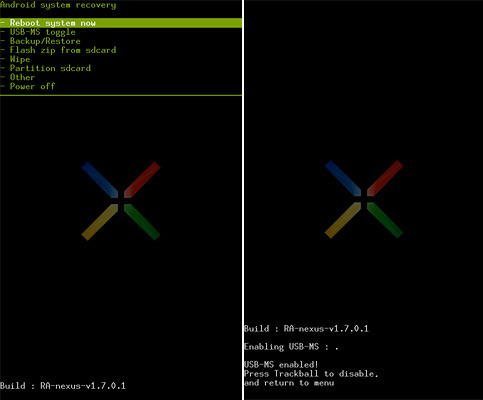Click the Nexus X logo in left screen
This screenshot has width=483, height=400.
121,201
